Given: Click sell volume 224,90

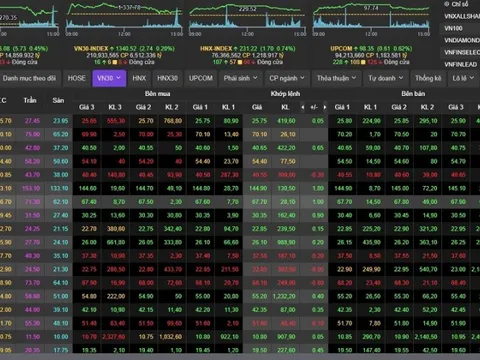Looking at the screenshot, I should point(371,121).
